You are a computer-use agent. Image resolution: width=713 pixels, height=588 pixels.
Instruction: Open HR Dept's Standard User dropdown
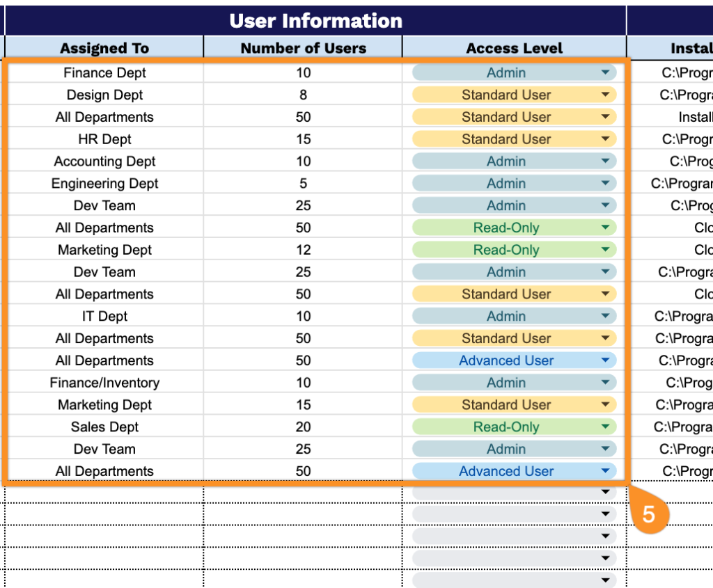[x=604, y=139]
